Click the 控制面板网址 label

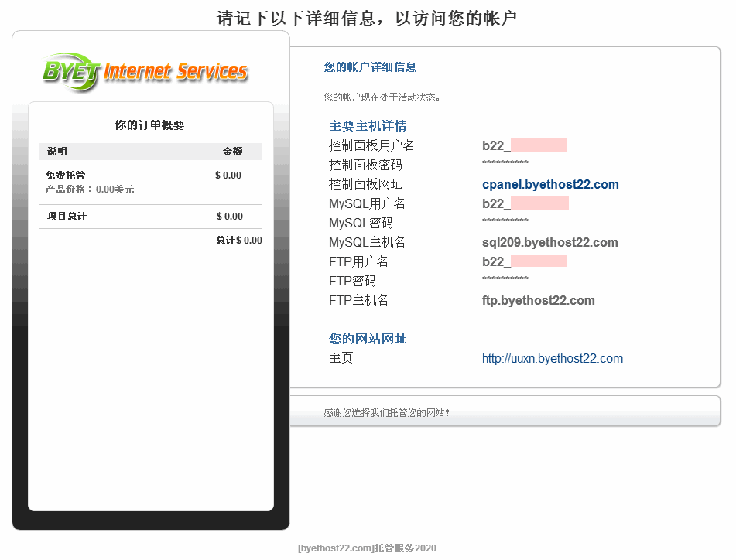pos(365,184)
